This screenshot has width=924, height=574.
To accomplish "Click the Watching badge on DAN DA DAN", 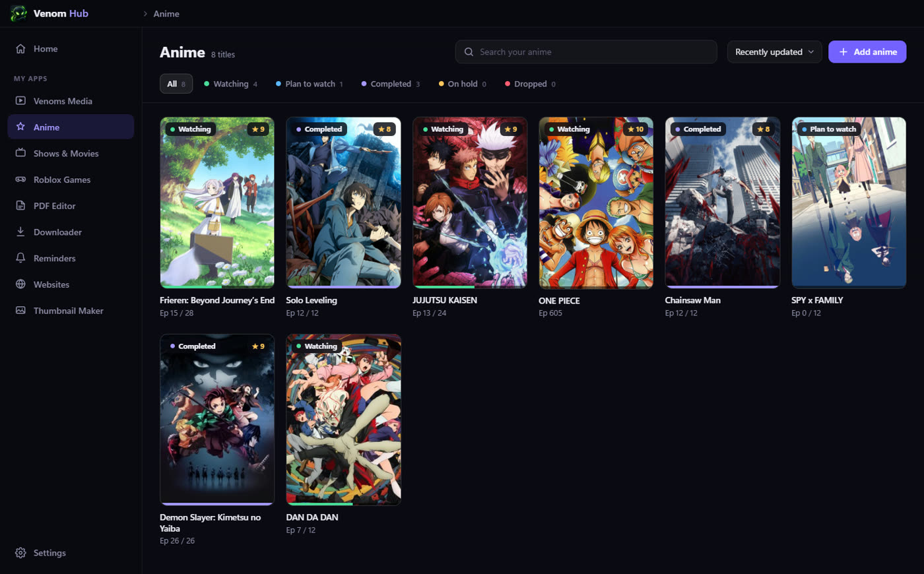I will 317,346.
